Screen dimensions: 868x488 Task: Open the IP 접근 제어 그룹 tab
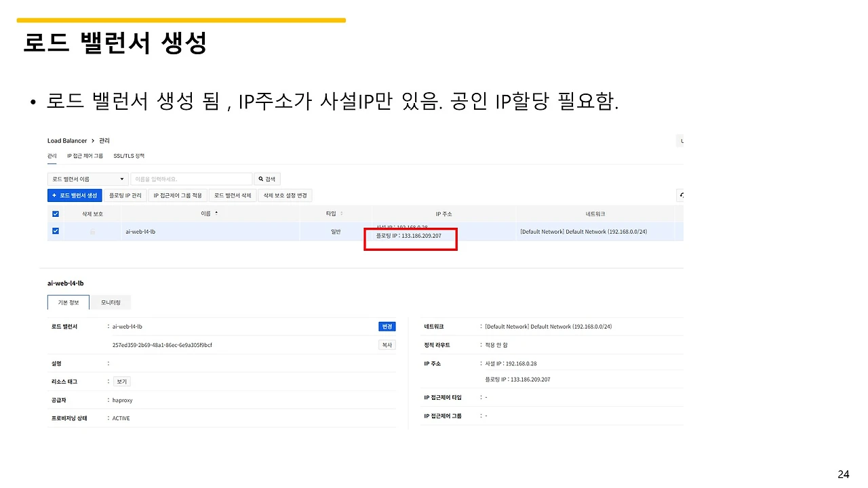pyautogui.click(x=85, y=156)
